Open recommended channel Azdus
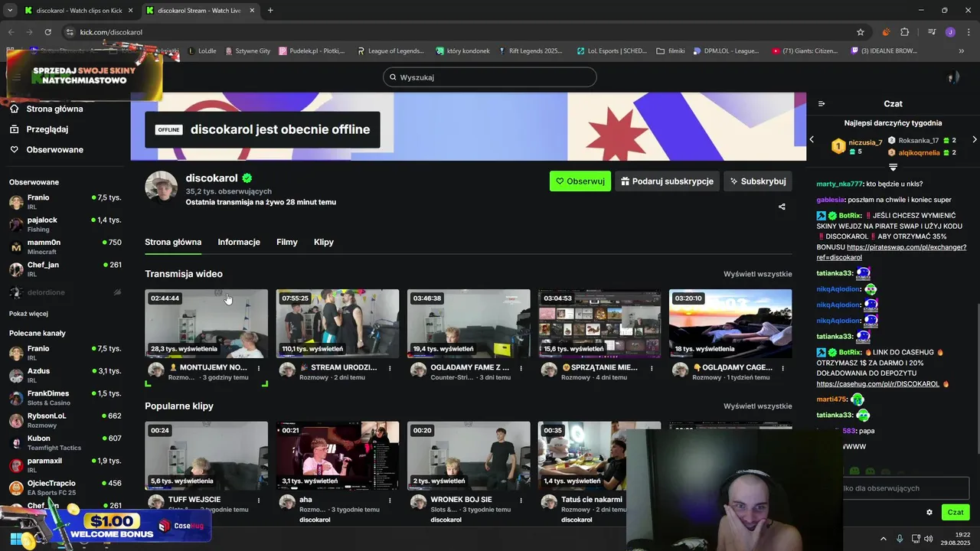 (x=65, y=376)
